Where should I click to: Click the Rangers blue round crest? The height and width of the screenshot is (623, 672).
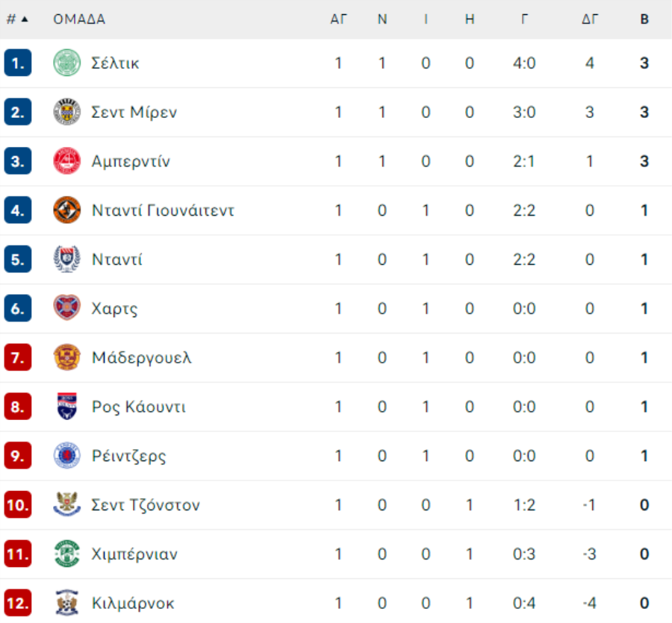coord(67,455)
